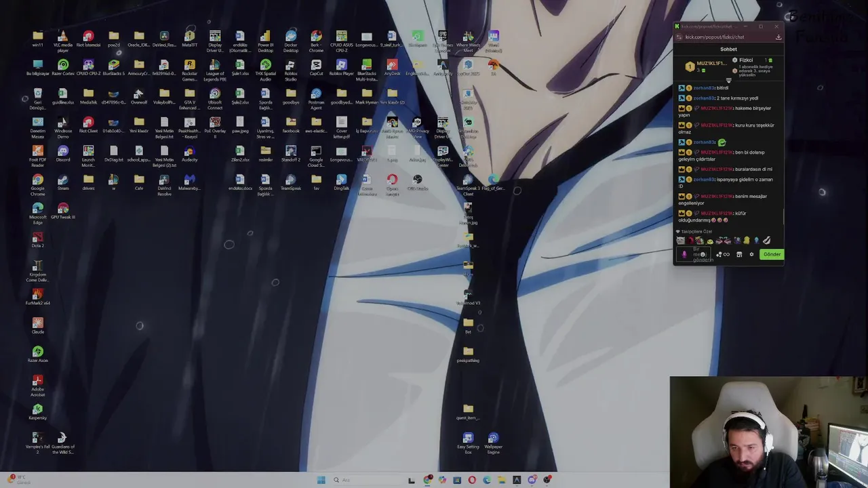Image resolution: width=868 pixels, height=488 pixels.
Task: Open BlueStacks 5 desktop shortcut
Action: point(113,68)
